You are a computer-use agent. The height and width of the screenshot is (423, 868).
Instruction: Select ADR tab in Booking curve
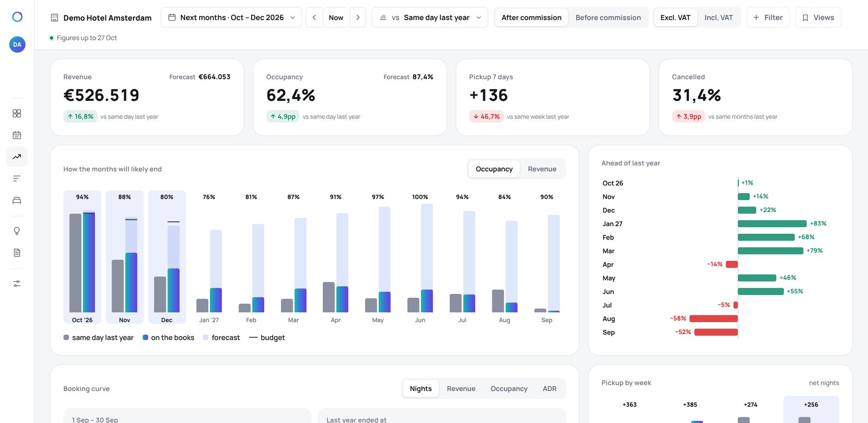[550, 388]
